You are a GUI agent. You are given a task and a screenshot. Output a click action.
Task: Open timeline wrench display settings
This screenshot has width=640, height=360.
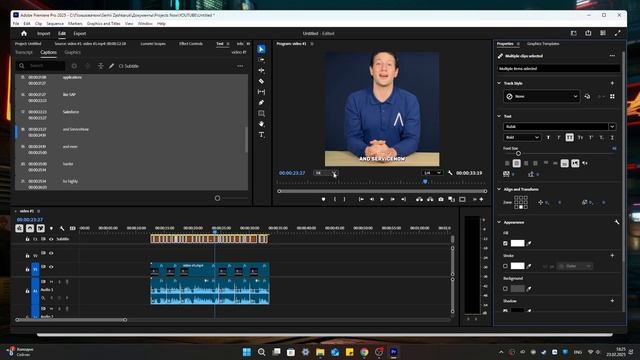click(62, 228)
